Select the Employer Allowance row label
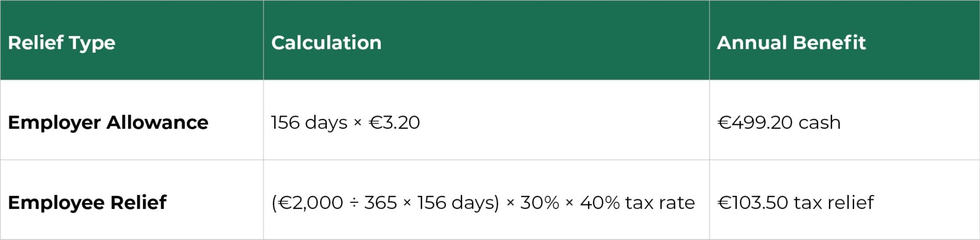Viewport: 980px width, 240px height. (108, 123)
